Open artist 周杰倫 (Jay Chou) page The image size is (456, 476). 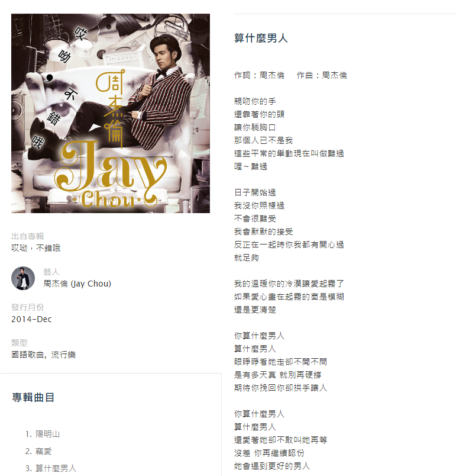[x=77, y=284]
